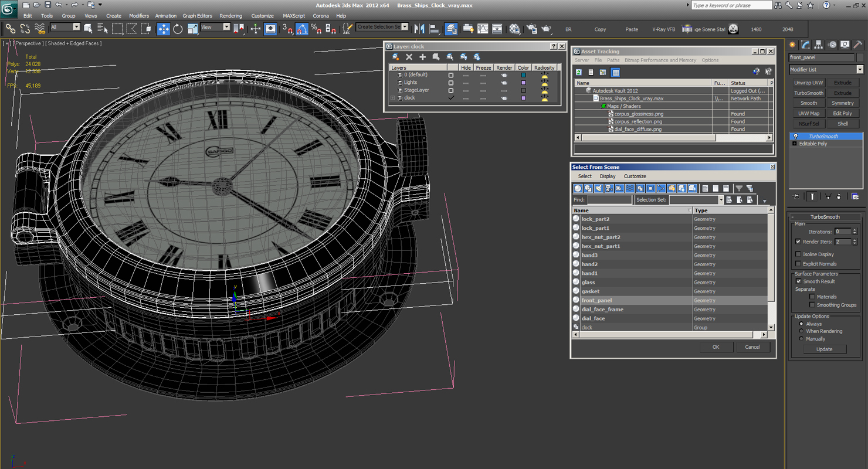Open Bitmap Performance and Memory menu

click(660, 60)
